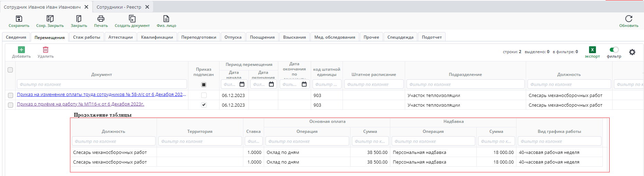Refresh data with the Обновить icon

(628, 19)
